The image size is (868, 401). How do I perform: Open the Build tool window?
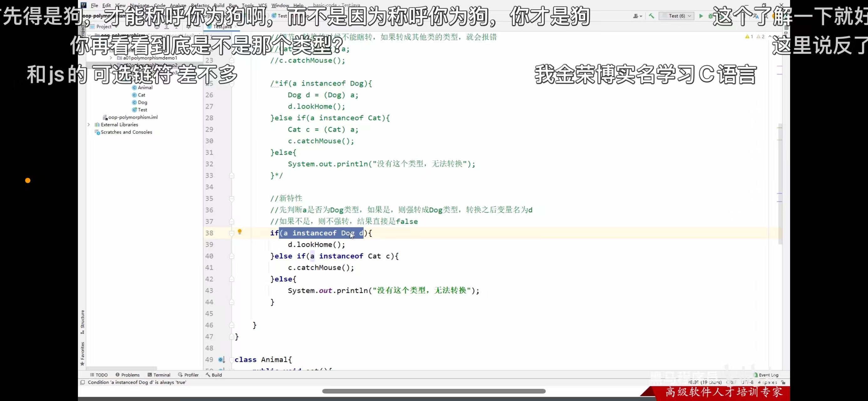click(214, 375)
